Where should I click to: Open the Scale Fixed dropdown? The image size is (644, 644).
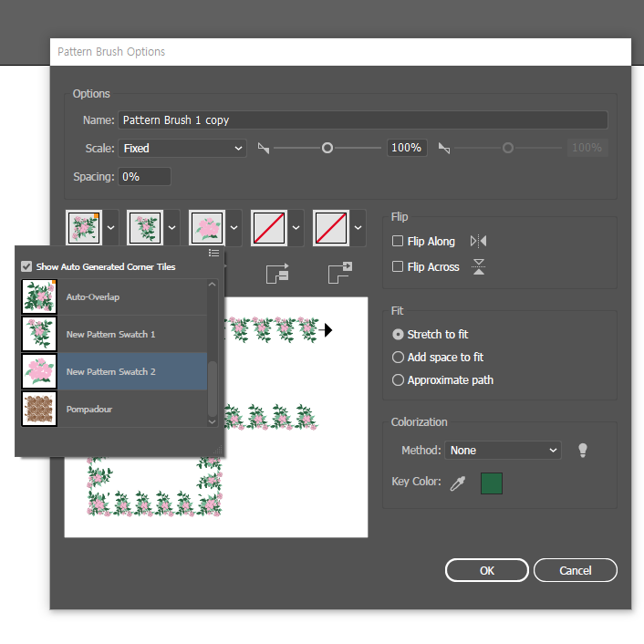tap(182, 149)
